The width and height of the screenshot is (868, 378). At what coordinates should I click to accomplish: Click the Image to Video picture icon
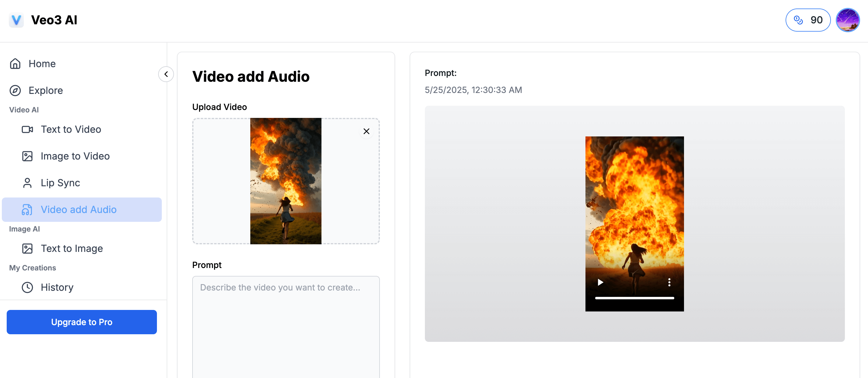point(27,156)
